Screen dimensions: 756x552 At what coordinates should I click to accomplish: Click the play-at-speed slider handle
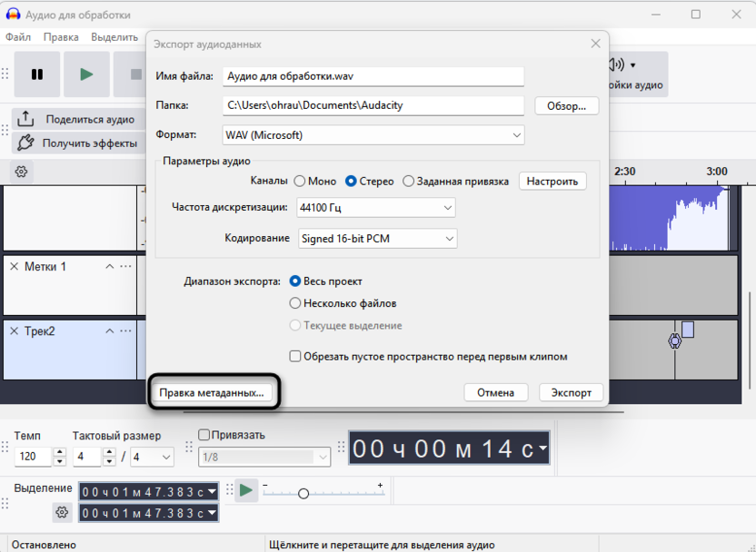pos(303,493)
